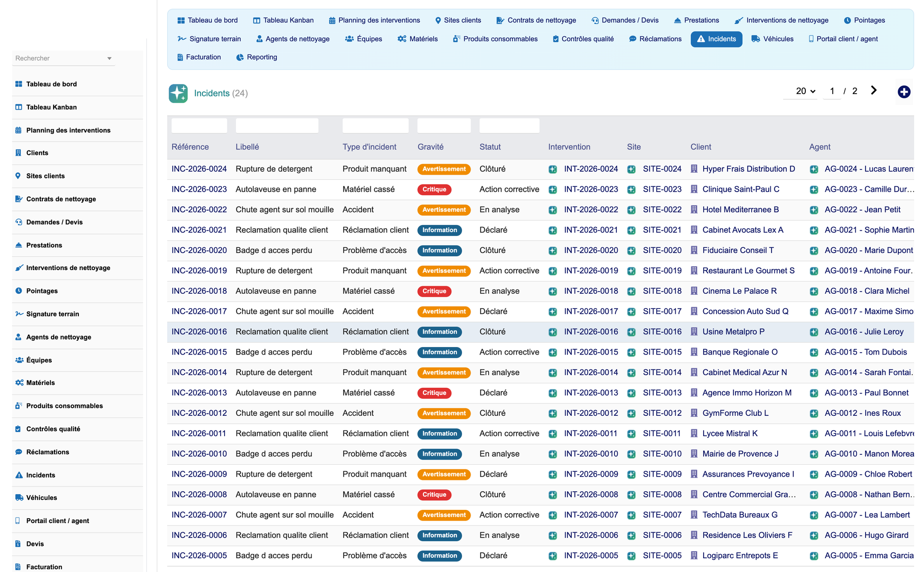The width and height of the screenshot is (924, 572).
Task: Select the Produits consommables top tab
Action: 495,39
